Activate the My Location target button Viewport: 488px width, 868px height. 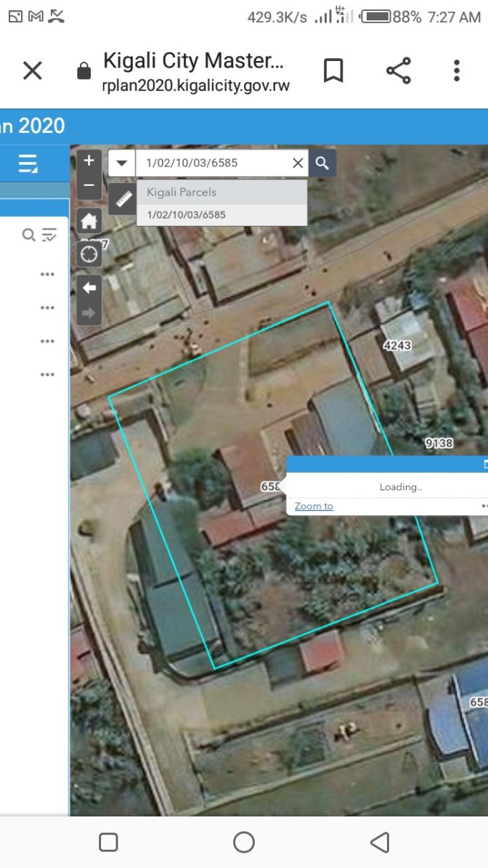89,253
